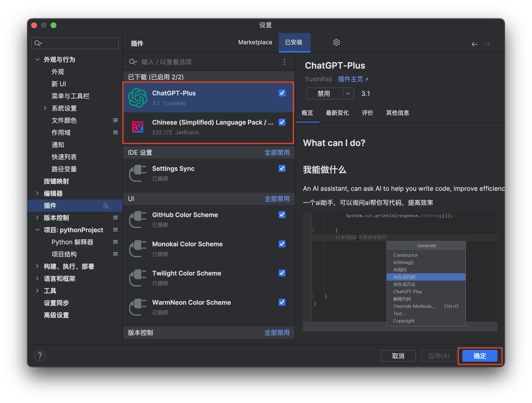Expand the 编辑器 tree node

(x=37, y=193)
